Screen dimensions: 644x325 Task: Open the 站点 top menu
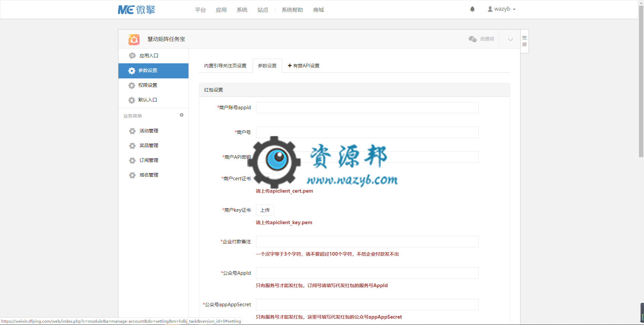click(263, 10)
